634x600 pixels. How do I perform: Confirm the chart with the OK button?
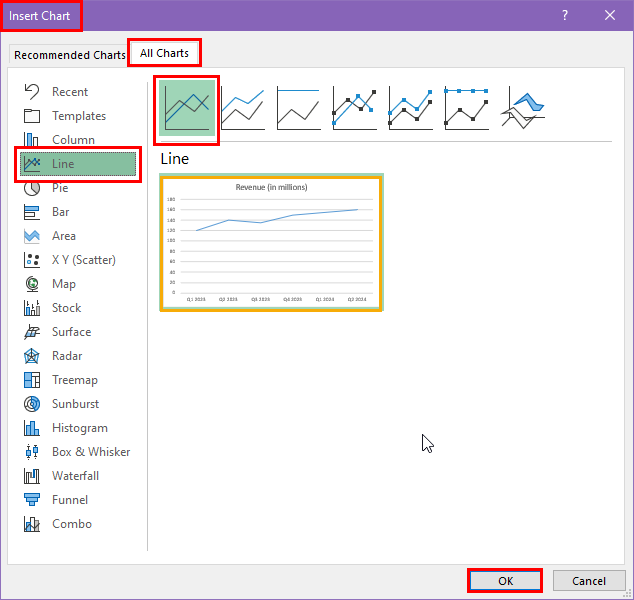coord(505,581)
